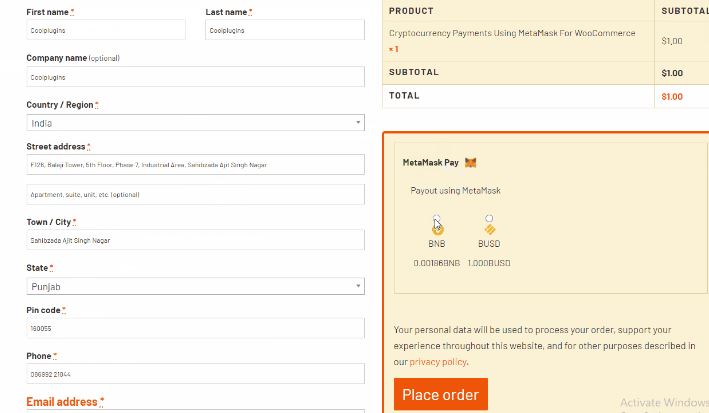This screenshot has height=413, width=709.
Task: Click the total price $1.00 in red
Action: click(x=672, y=97)
